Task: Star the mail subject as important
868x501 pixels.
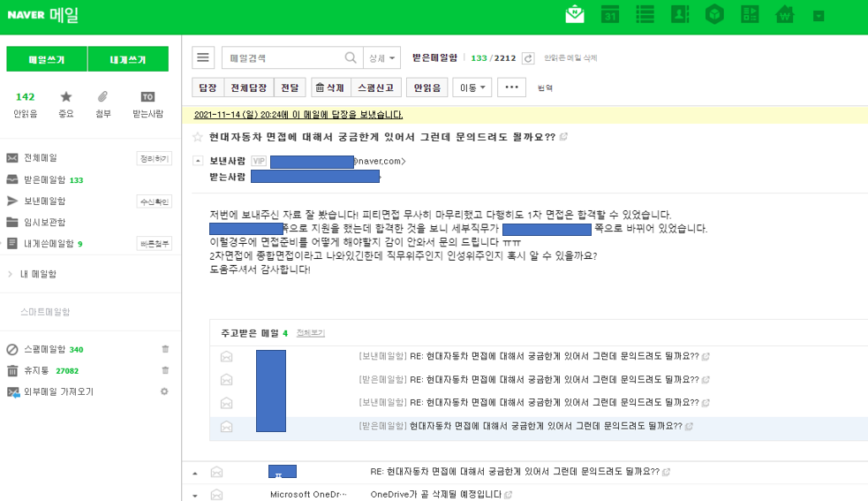Action: [198, 137]
